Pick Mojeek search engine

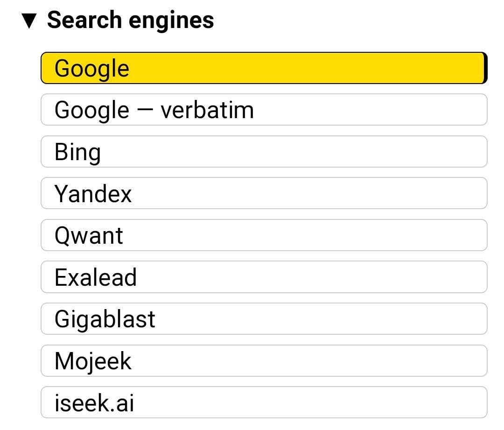(x=264, y=360)
